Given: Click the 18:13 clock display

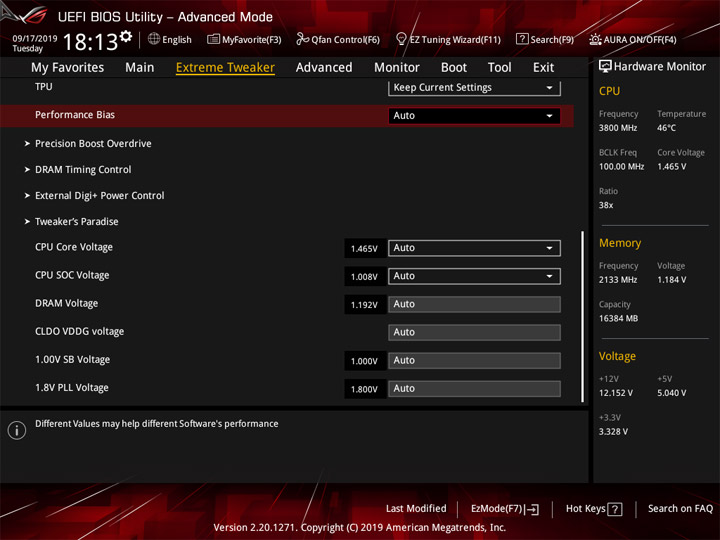Looking at the screenshot, I should [90, 42].
